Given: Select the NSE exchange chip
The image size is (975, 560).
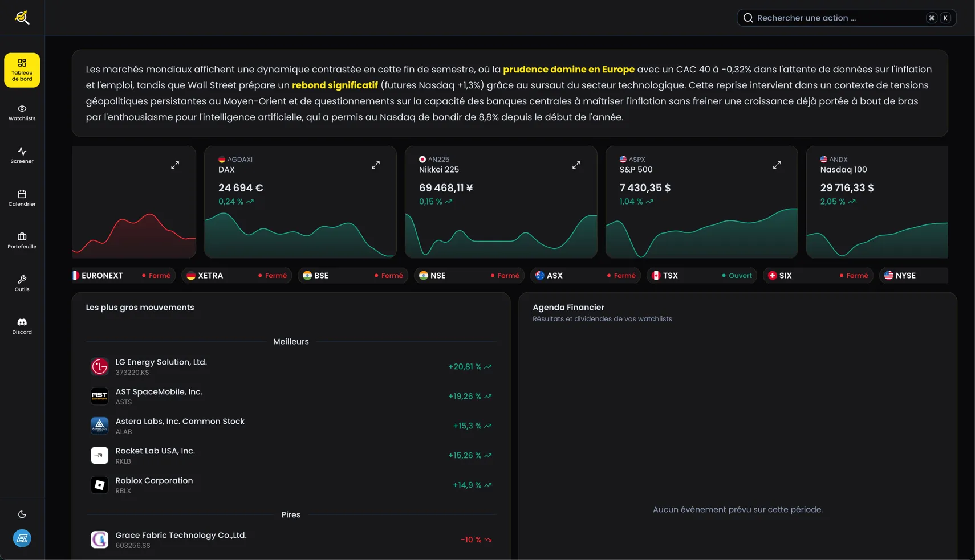Looking at the screenshot, I should [x=469, y=276].
